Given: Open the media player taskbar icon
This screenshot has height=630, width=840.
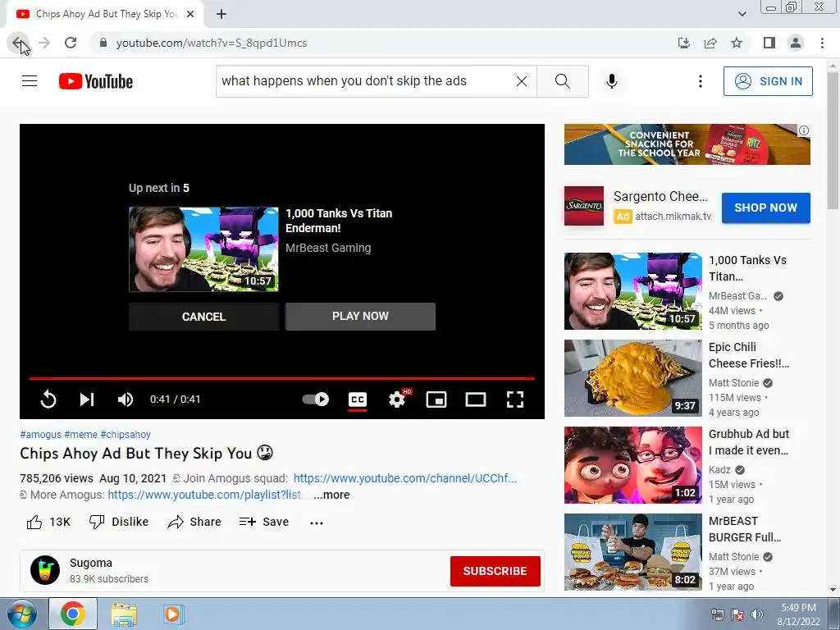Looking at the screenshot, I should tap(172, 614).
